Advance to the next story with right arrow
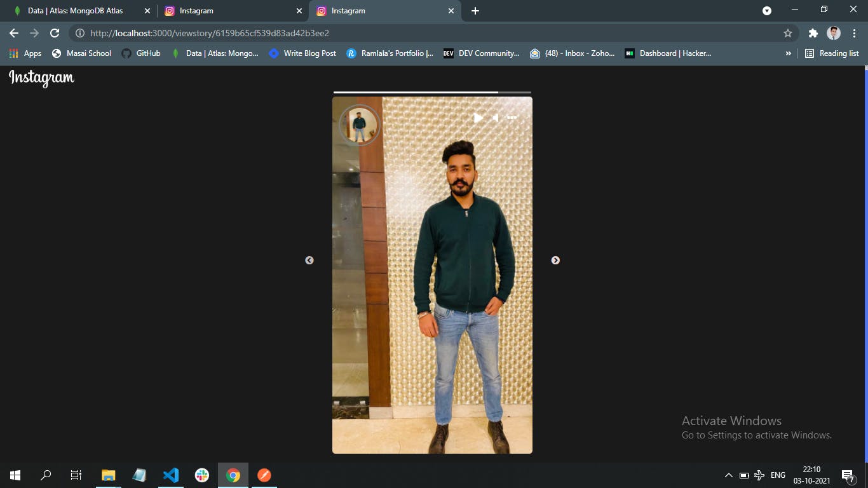Viewport: 868px width, 488px height. (555, 261)
